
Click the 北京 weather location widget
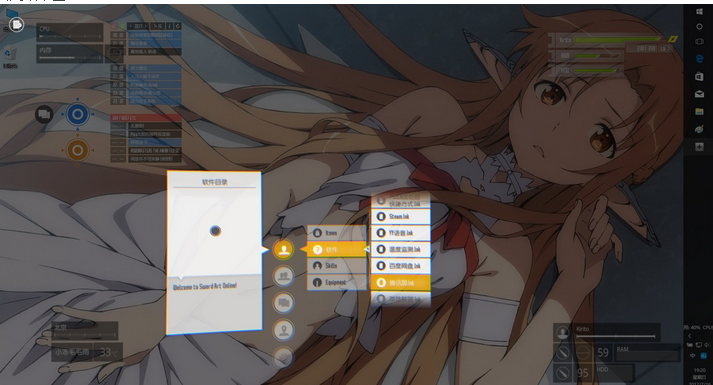85,331
